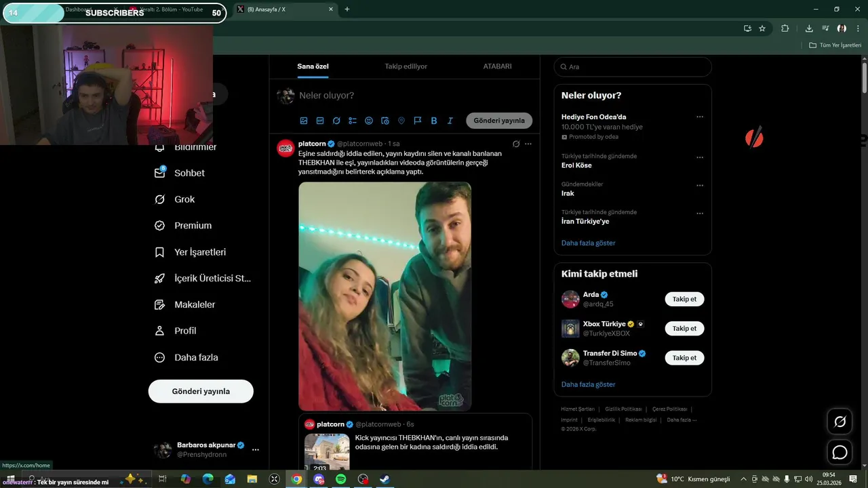Open Chrome extensions puzzle icon
868x488 pixels.
point(785,28)
